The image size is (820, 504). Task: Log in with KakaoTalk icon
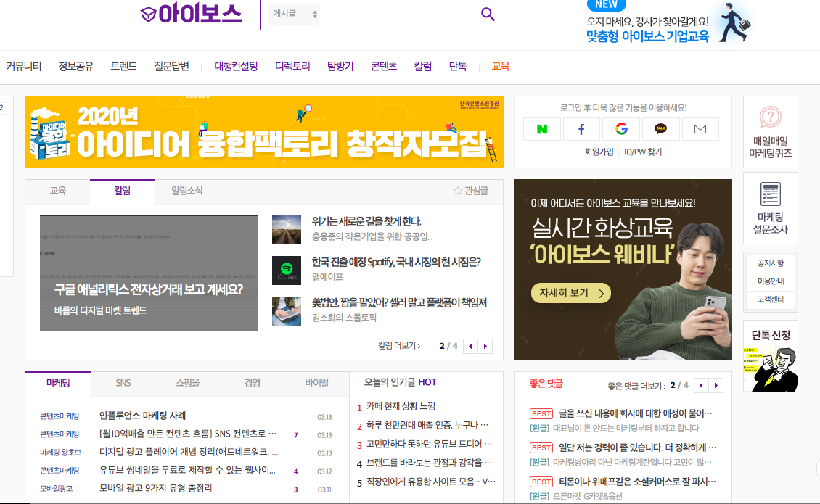[x=660, y=129]
